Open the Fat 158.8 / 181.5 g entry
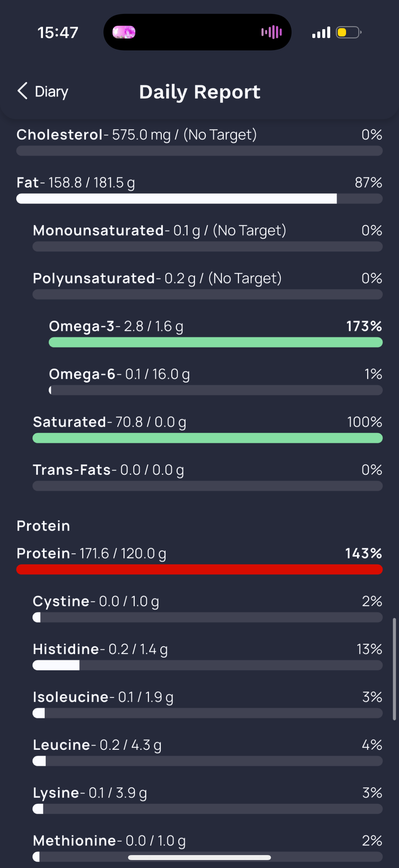Image resolution: width=399 pixels, height=868 pixels. 199,189
